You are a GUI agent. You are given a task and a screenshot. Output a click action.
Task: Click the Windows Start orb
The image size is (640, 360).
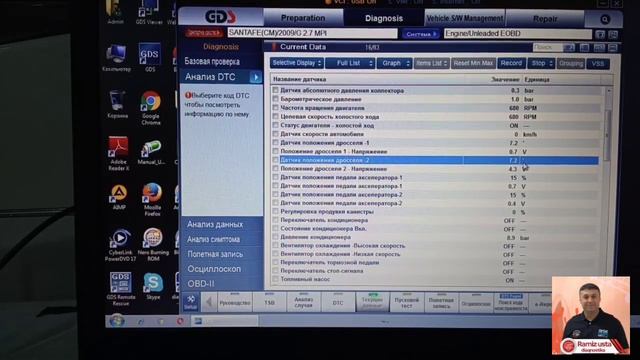(117, 321)
